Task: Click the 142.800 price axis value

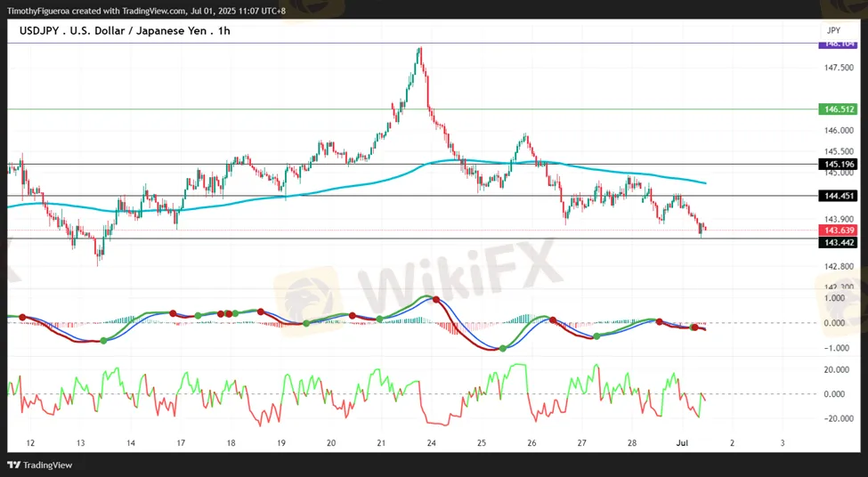Action: pos(839,266)
